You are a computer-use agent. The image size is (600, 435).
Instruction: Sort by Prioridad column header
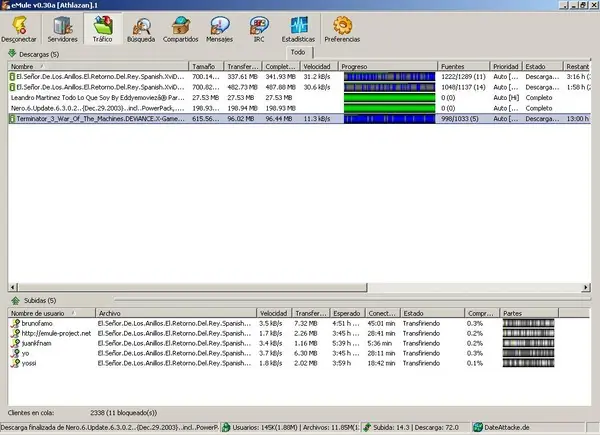coord(505,66)
